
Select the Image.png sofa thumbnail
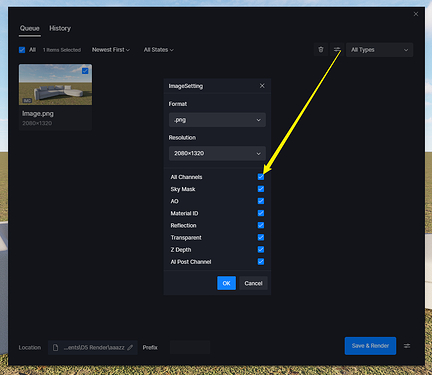pos(55,85)
